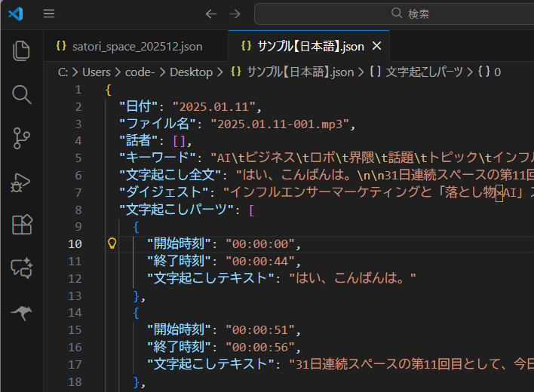The image size is (534, 392).
Task: Click the "終了時刻" key on line 11
Action: [180, 262]
